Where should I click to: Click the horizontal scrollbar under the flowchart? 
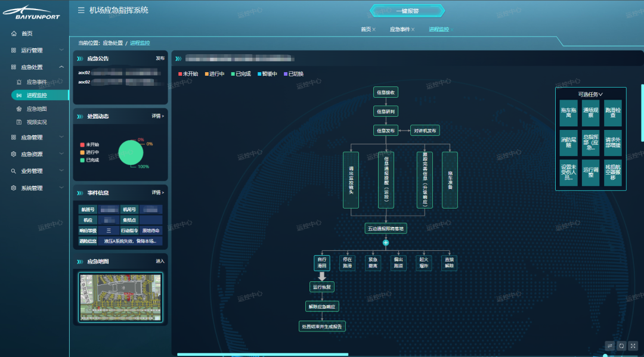(263, 354)
